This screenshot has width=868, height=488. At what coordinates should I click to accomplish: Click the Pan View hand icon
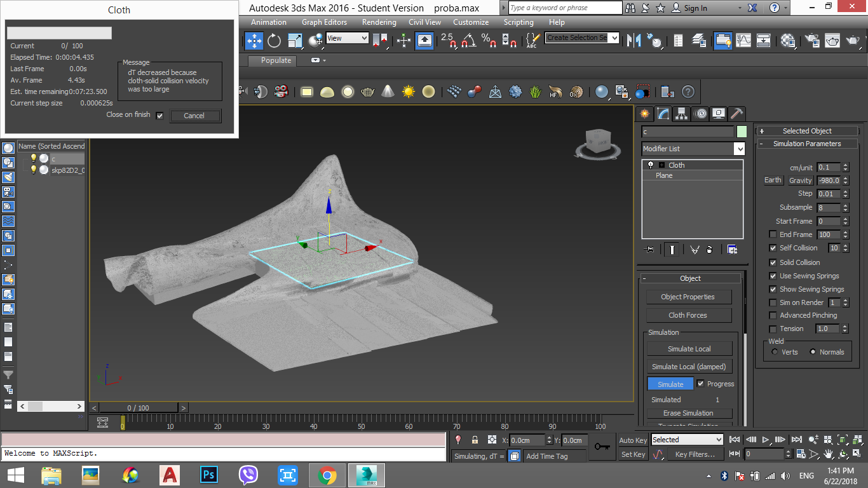pos(829,454)
